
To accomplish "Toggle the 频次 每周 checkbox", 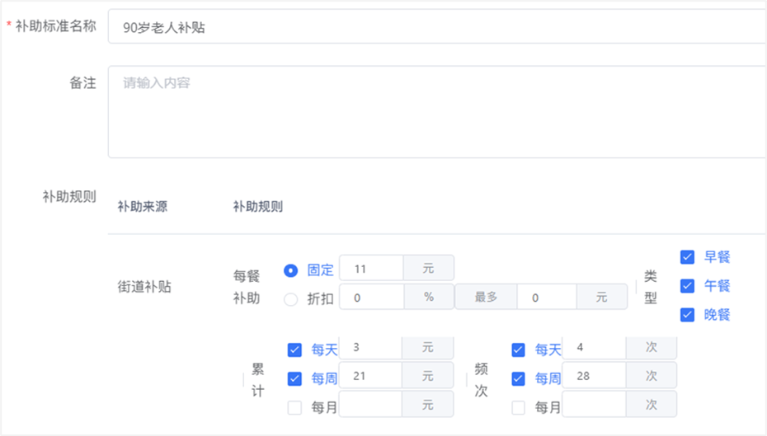I will point(518,379).
